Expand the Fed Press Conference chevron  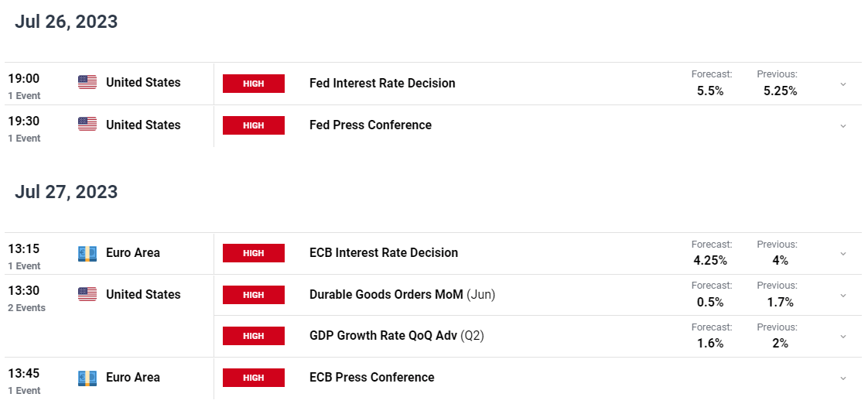pos(843,126)
